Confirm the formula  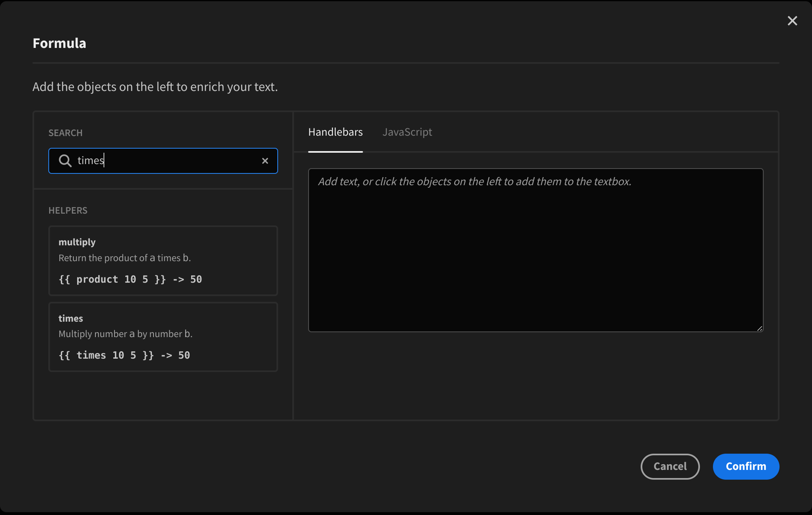click(746, 467)
